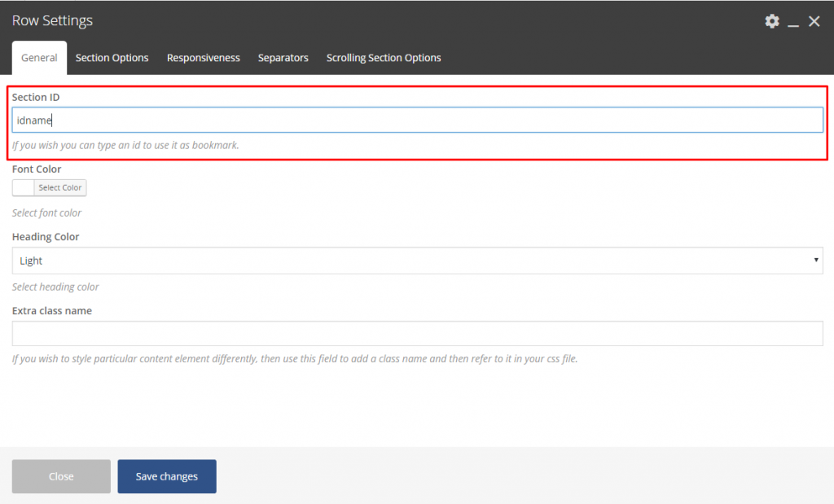Click the Save changes button
The height and width of the screenshot is (504, 834).
point(167,476)
